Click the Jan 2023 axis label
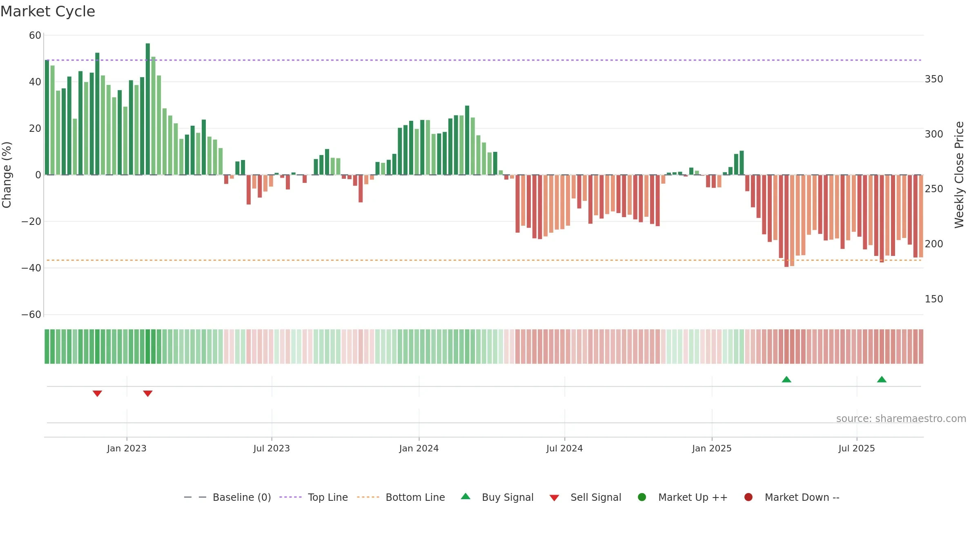Image resolution: width=980 pixels, height=551 pixels. pyautogui.click(x=127, y=448)
